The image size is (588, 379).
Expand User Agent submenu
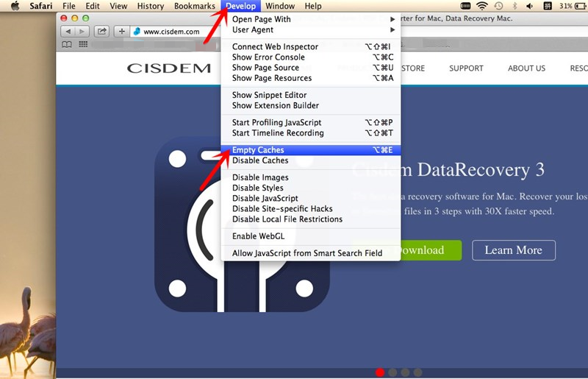[x=311, y=29]
